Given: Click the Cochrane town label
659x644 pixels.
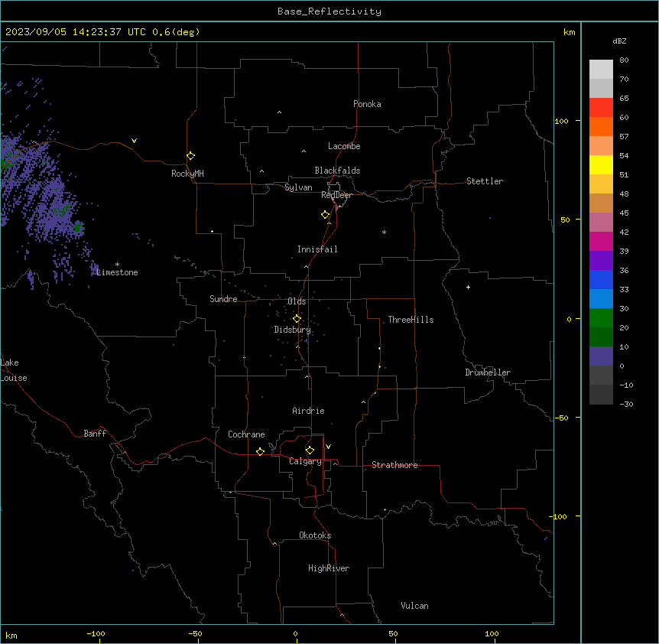Looking at the screenshot, I should click(x=246, y=434).
